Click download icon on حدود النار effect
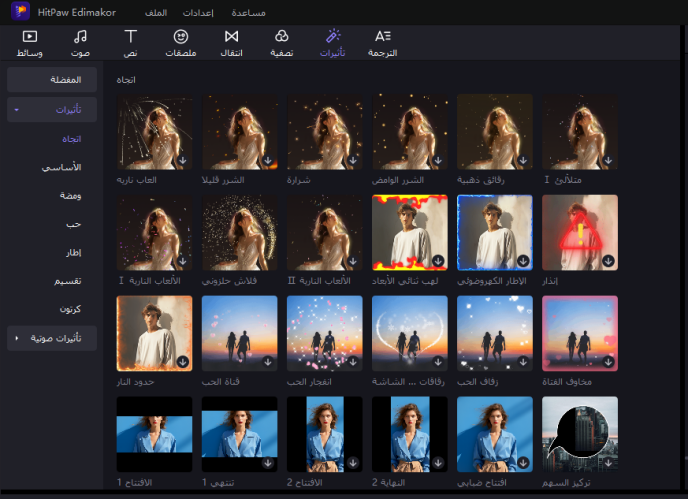The width and height of the screenshot is (688, 499). [x=183, y=362]
